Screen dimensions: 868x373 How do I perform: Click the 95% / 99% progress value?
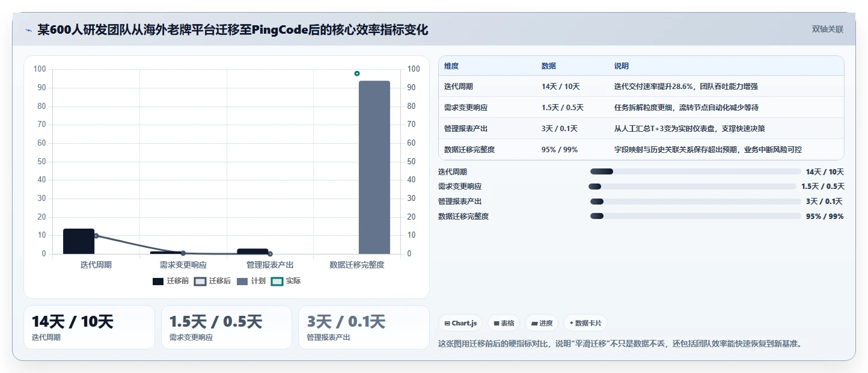(825, 217)
